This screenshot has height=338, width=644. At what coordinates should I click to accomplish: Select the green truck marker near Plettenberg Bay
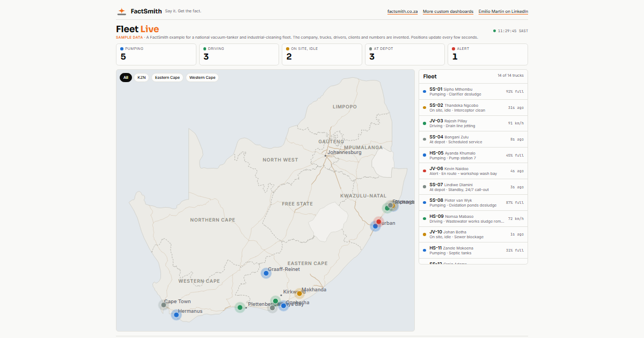point(240,307)
